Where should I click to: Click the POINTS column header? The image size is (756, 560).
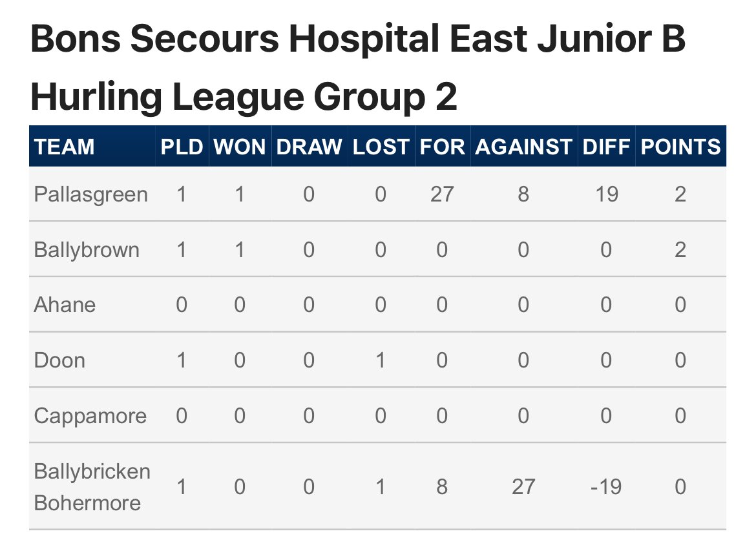(680, 147)
